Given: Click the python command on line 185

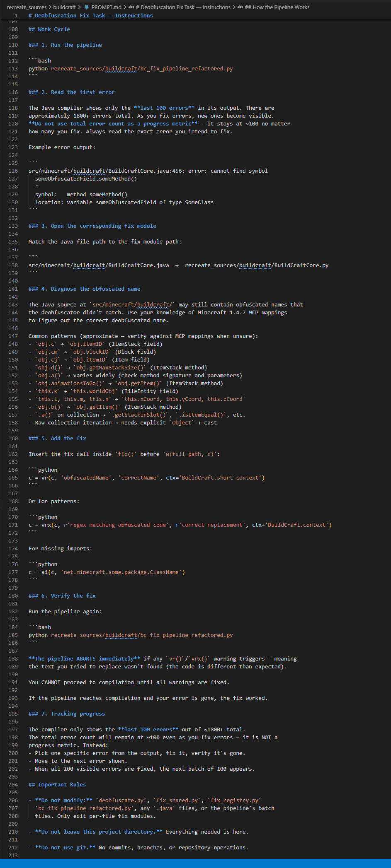Looking at the screenshot, I should click(131, 635).
